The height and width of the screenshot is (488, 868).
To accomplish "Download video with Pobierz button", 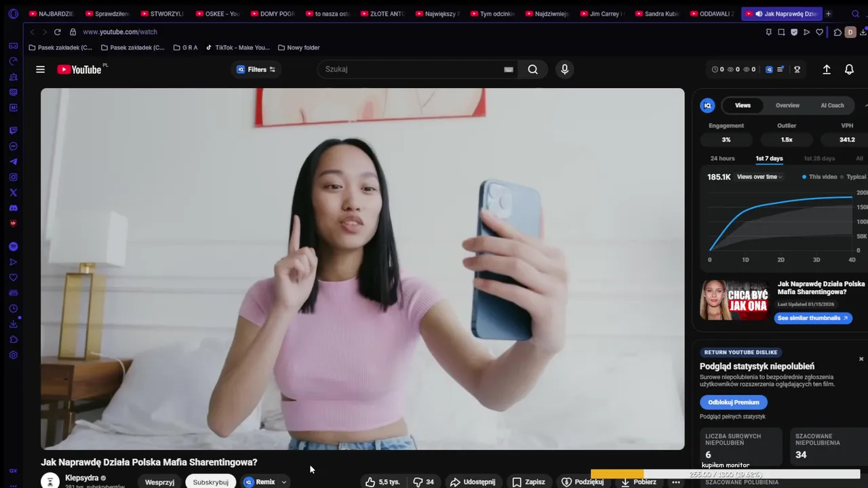I will (x=638, y=482).
